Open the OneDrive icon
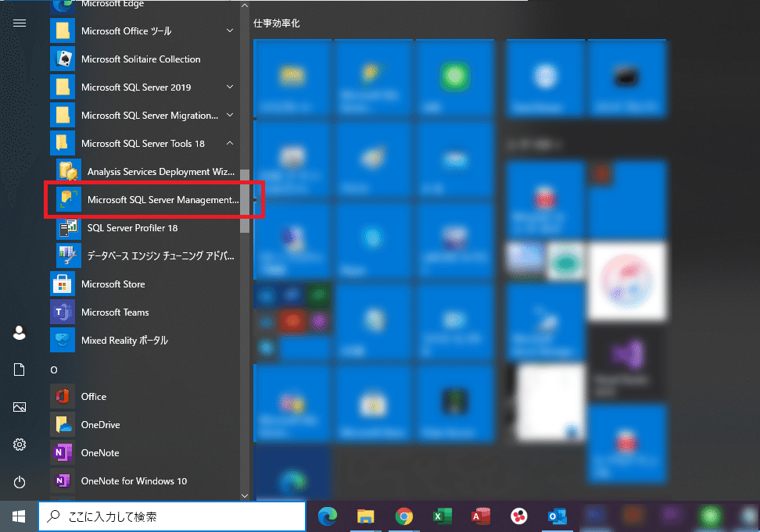 tap(63, 424)
